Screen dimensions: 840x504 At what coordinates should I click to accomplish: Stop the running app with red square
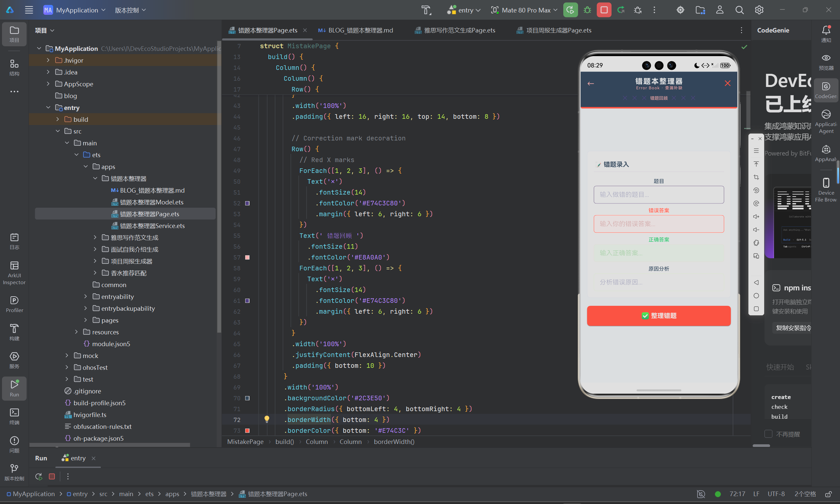604,10
